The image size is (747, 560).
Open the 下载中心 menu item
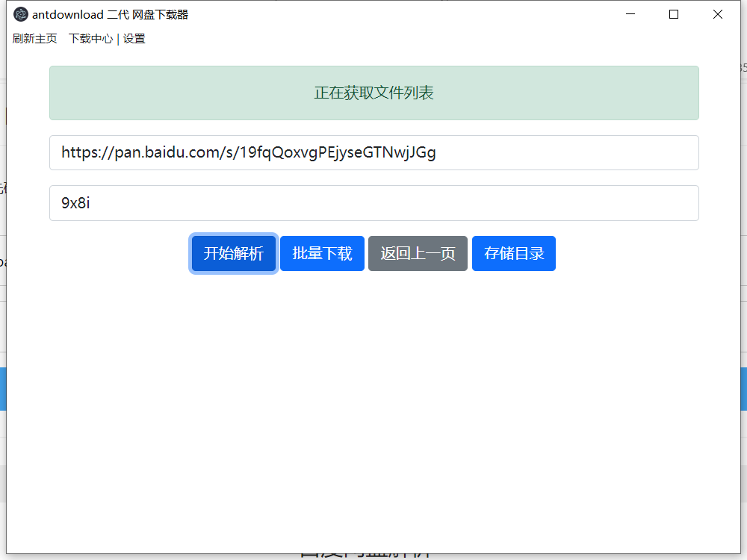(x=90, y=39)
